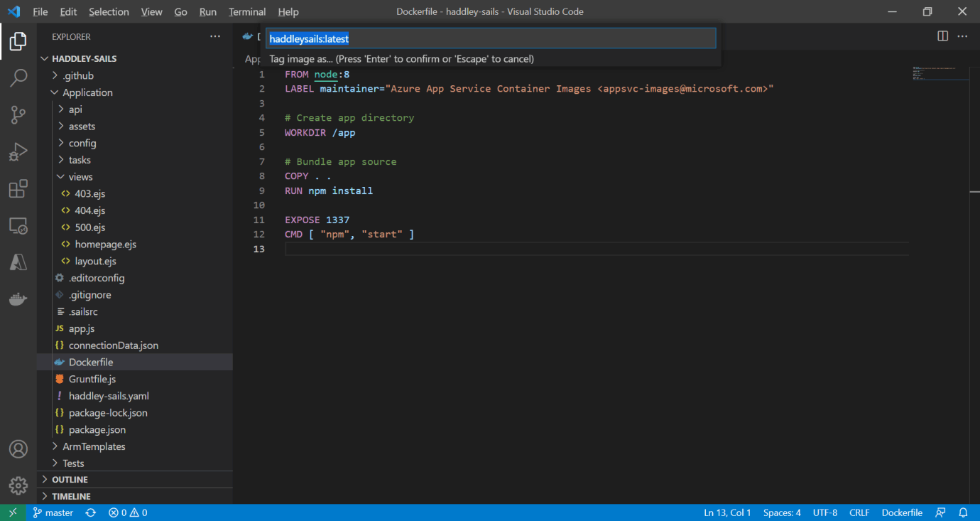Open the Docker view in activity bar
This screenshot has height=521, width=980.
18,299
